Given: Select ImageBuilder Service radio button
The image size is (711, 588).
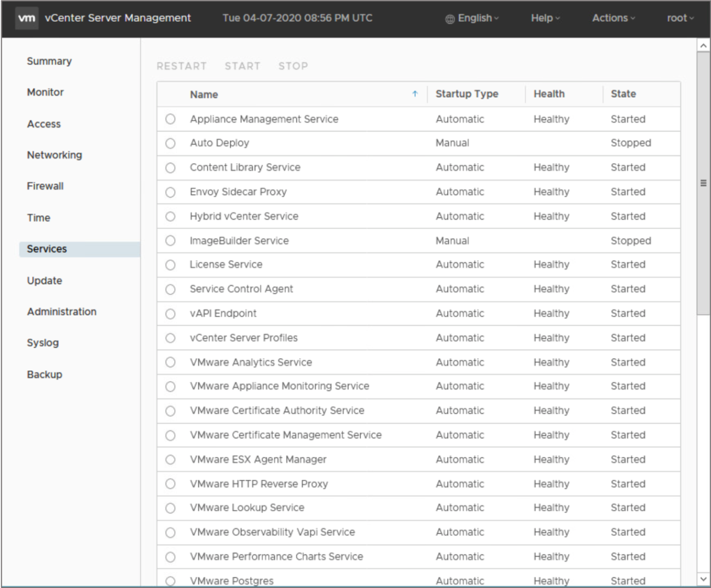Looking at the screenshot, I should coord(170,241).
